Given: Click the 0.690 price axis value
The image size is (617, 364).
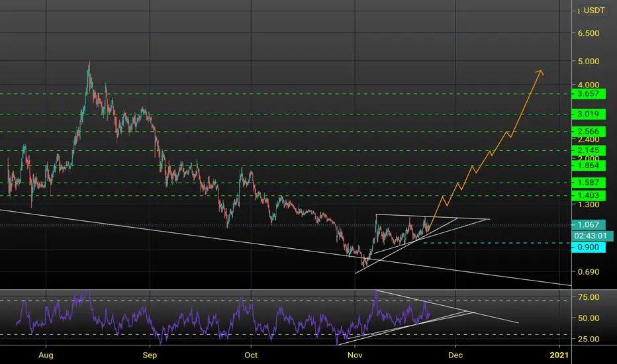Looking at the screenshot, I should coord(589,272).
